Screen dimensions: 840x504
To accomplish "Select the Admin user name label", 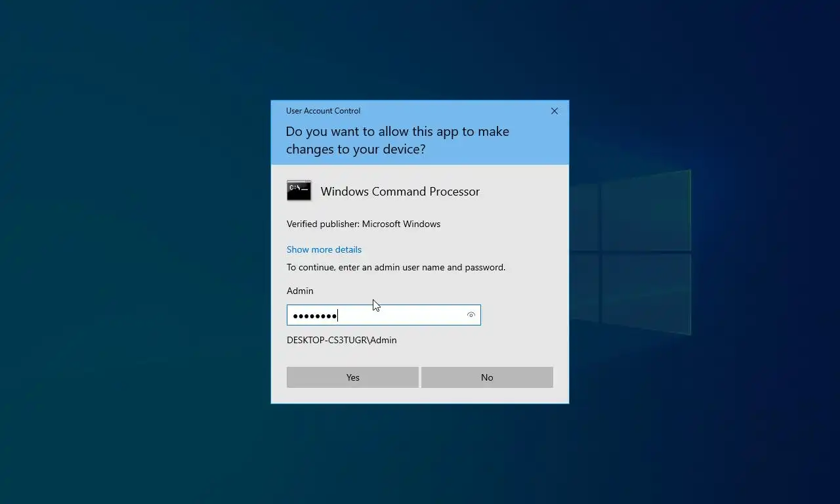I will pyautogui.click(x=300, y=291).
